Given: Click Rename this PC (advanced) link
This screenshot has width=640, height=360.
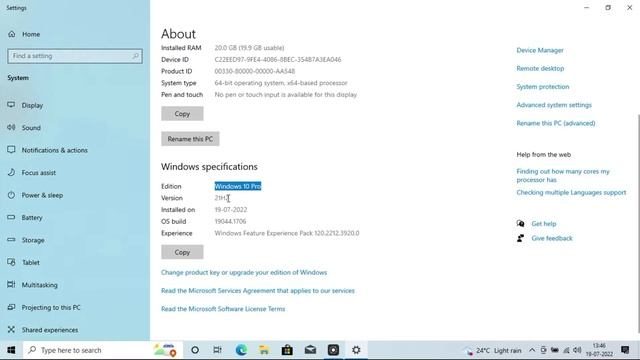Looking at the screenshot, I should 556,123.
